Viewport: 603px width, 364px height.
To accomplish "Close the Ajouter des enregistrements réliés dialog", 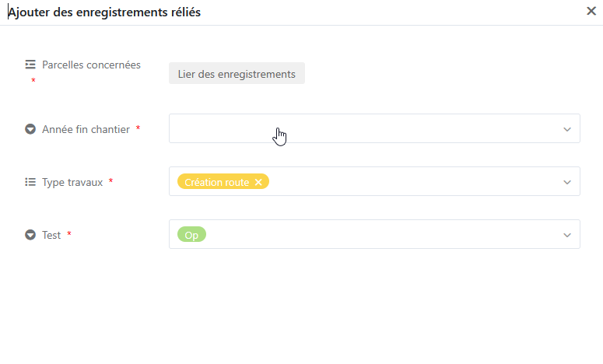I will coord(591,11).
